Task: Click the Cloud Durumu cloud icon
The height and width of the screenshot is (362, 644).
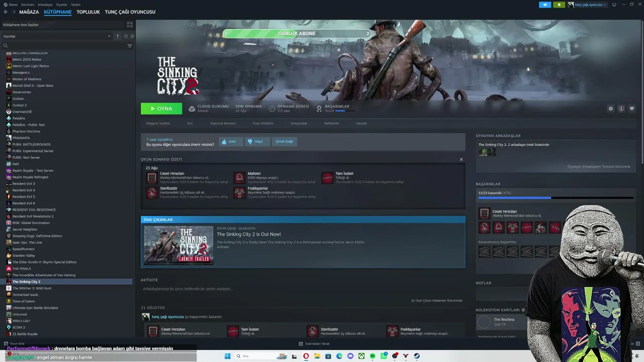Action: [192, 109]
